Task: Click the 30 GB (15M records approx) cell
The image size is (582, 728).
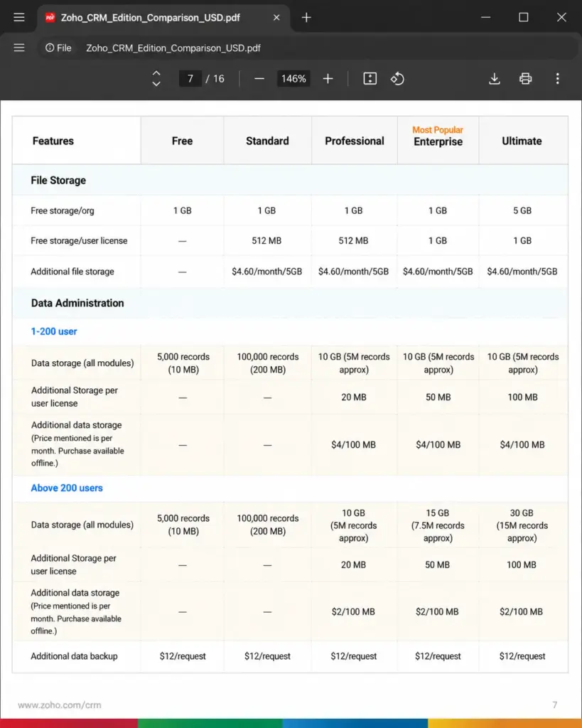Action: [522, 525]
